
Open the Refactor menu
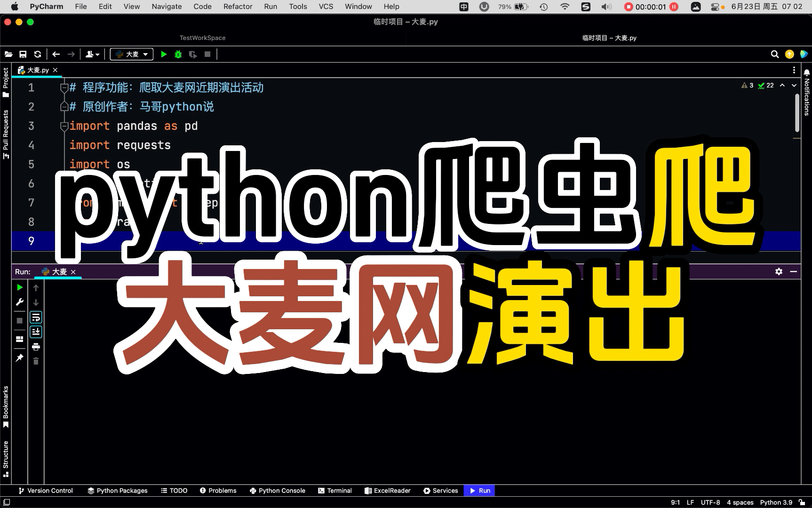(238, 7)
